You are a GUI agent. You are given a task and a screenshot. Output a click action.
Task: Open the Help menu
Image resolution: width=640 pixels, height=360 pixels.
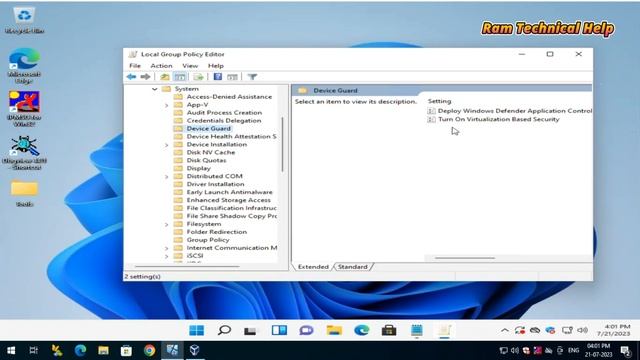(x=216, y=66)
